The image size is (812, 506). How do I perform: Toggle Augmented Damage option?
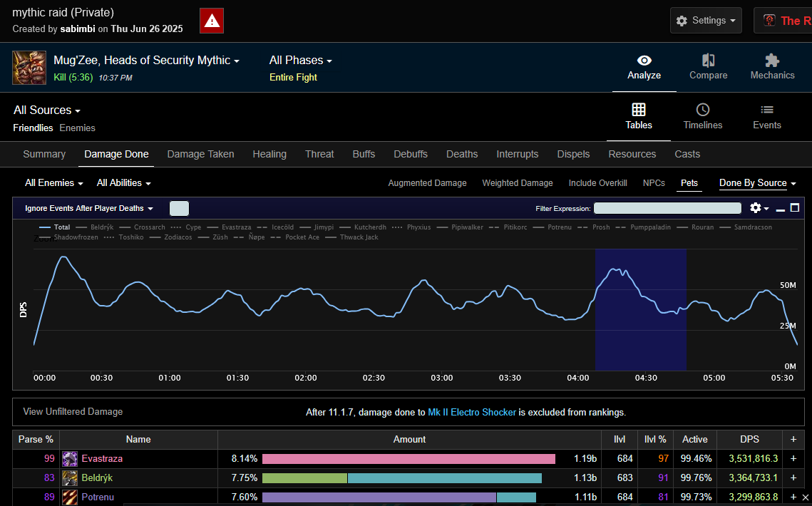(427, 183)
